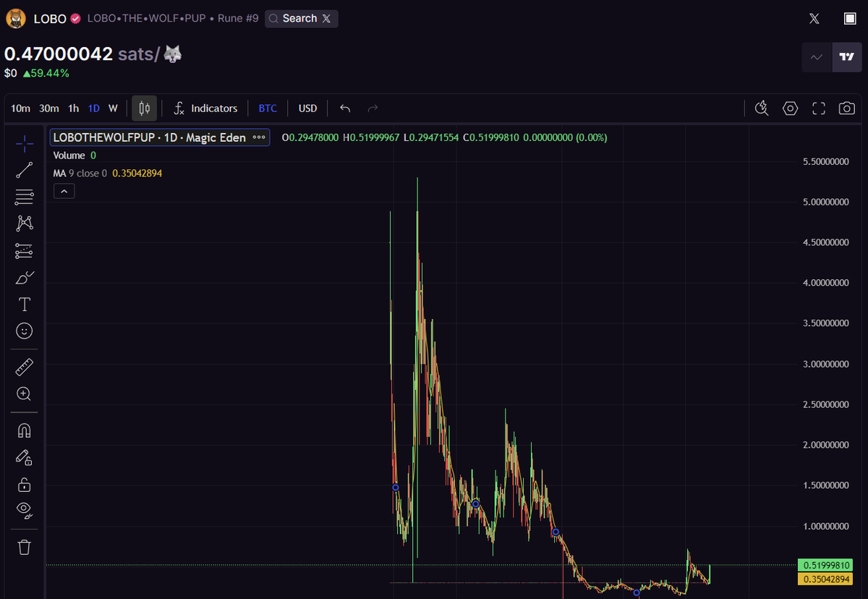This screenshot has width=868, height=599.
Task: Select the trend line drawing tool
Action: point(25,171)
